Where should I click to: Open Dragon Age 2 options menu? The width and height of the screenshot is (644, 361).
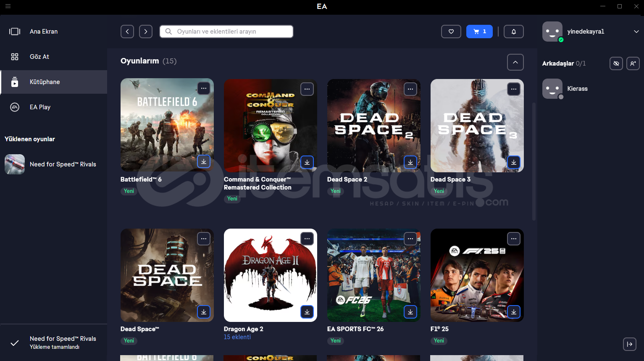click(307, 239)
